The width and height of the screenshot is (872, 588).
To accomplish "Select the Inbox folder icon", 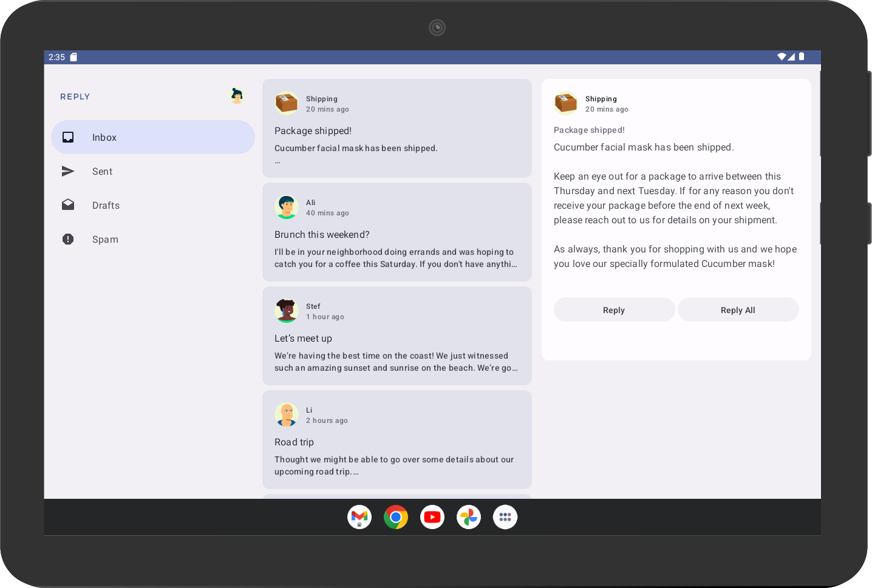I will tap(68, 137).
